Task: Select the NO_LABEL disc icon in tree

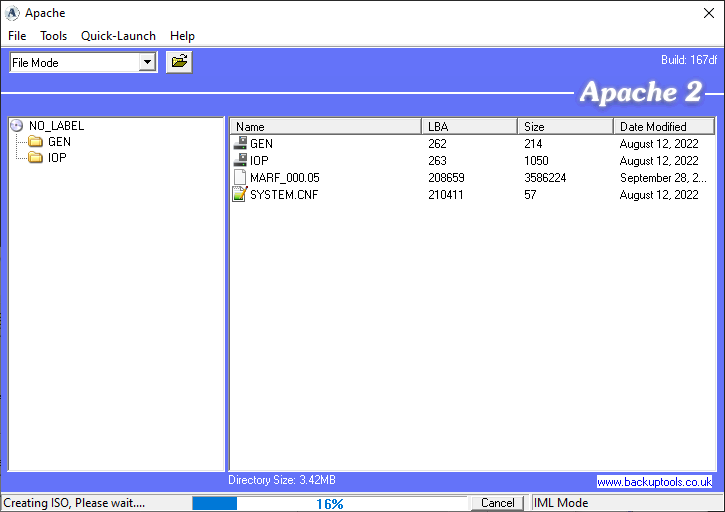Action: (16, 126)
